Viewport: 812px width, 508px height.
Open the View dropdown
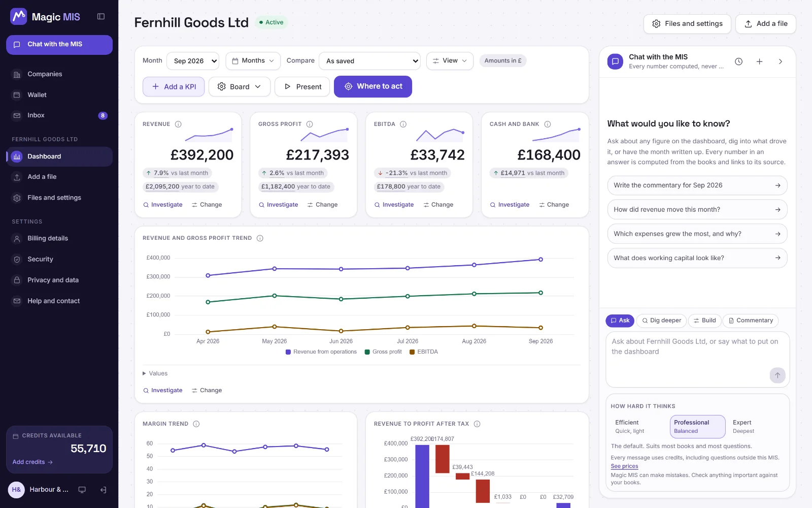[450, 61]
